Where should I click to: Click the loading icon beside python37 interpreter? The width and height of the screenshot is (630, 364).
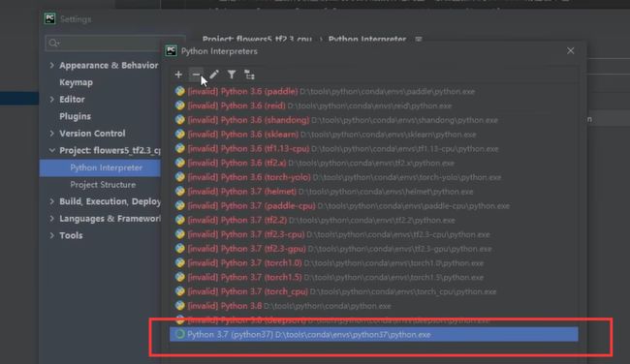click(x=179, y=334)
